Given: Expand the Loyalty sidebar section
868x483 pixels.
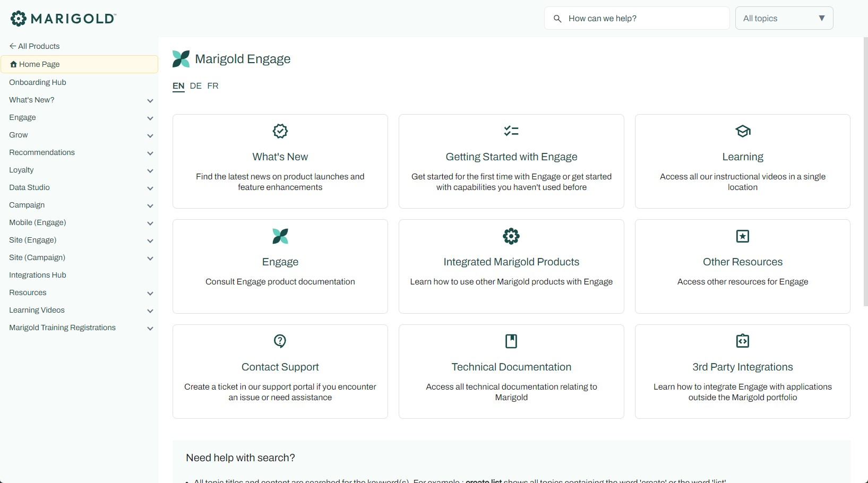Looking at the screenshot, I should tap(150, 170).
